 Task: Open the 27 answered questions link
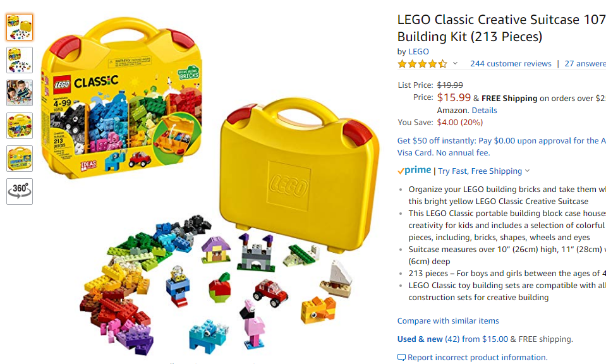[x=585, y=63]
